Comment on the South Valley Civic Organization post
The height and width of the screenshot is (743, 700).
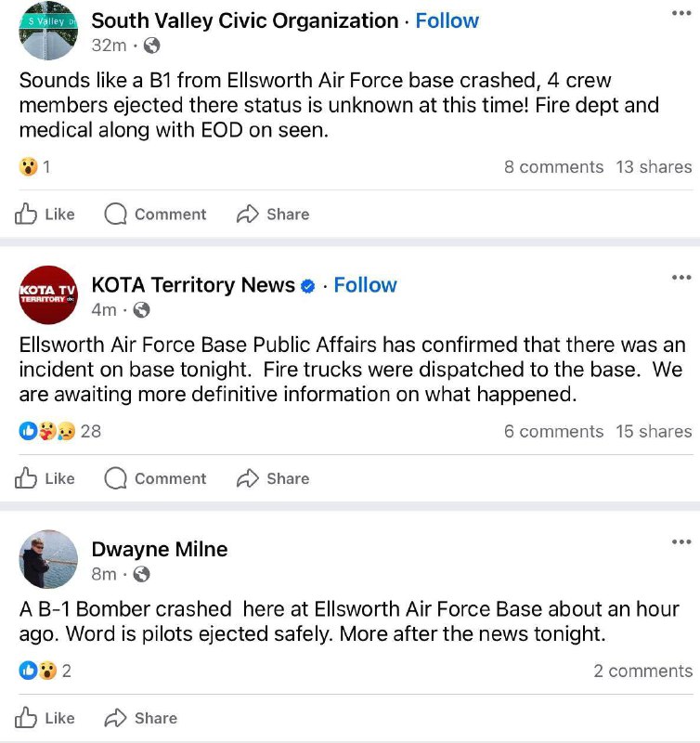[x=155, y=215]
